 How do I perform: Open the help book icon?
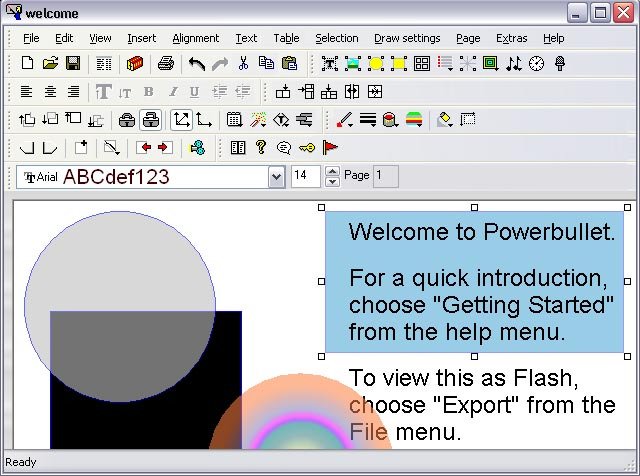coord(238,147)
